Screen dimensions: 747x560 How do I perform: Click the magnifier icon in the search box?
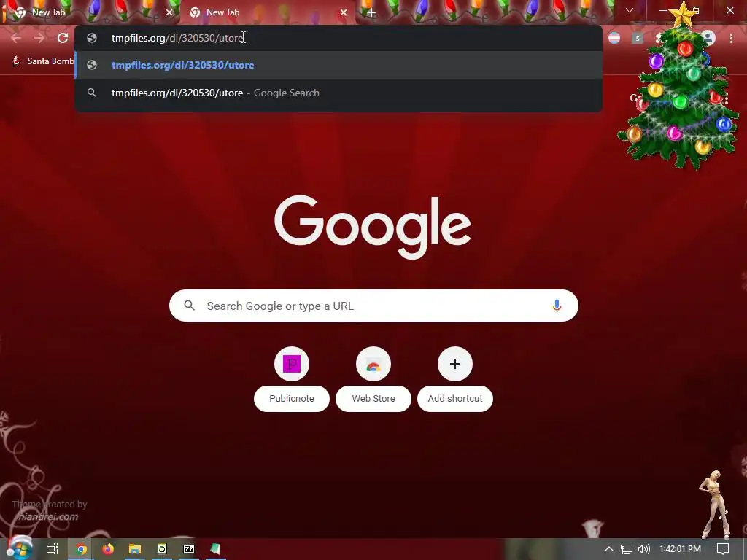coord(189,306)
